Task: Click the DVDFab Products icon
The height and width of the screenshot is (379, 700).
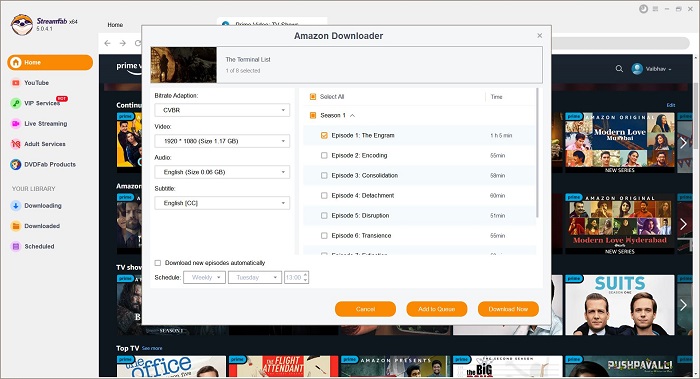Action: [16, 164]
